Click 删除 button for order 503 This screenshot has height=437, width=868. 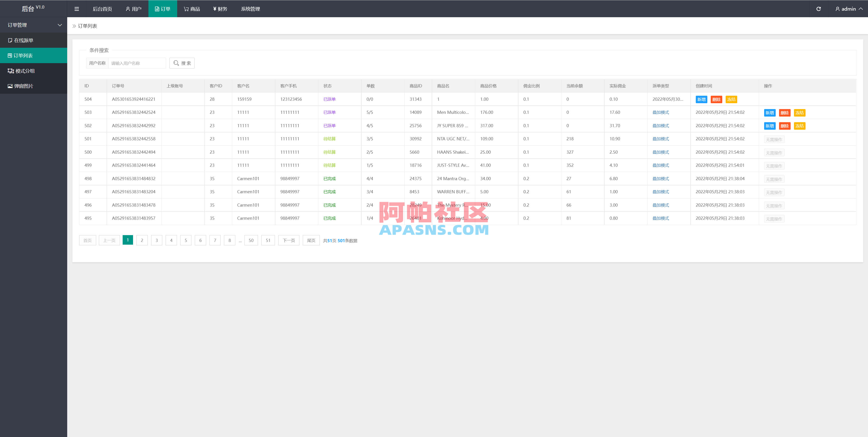pos(785,113)
